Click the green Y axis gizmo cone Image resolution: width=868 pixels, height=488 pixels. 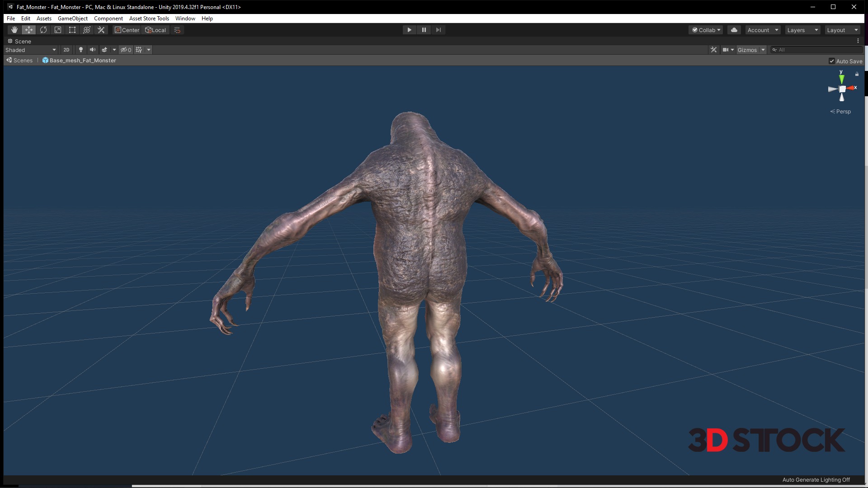pyautogui.click(x=841, y=79)
